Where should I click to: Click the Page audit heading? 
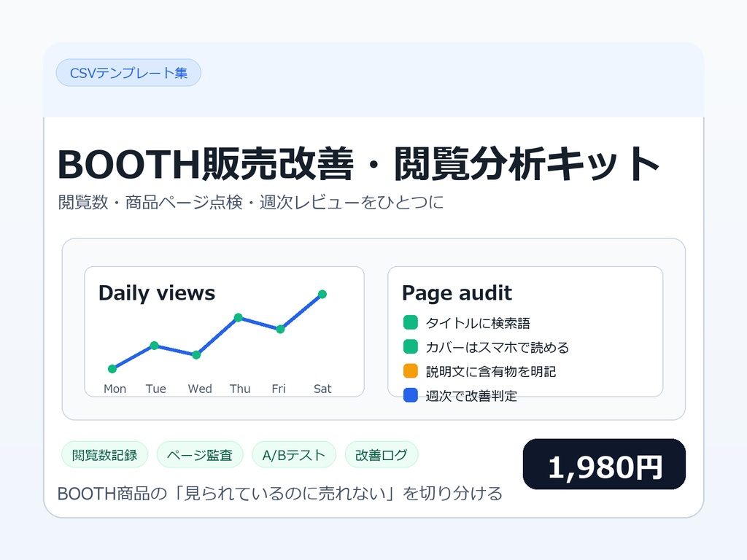tap(457, 293)
